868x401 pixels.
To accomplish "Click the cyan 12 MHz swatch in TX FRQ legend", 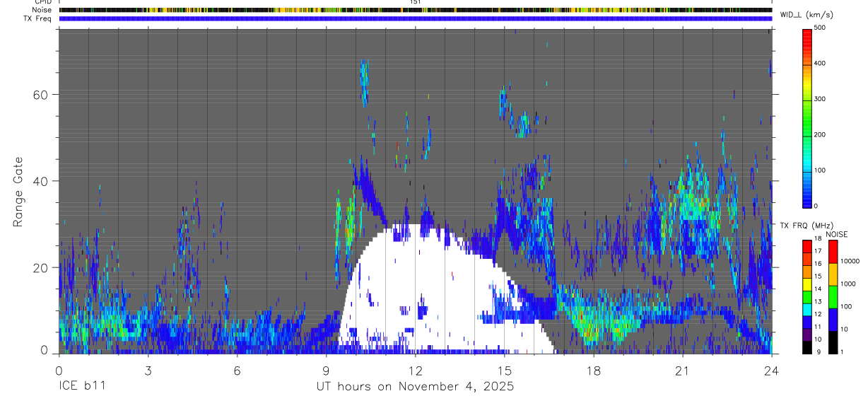I will coord(807,310).
